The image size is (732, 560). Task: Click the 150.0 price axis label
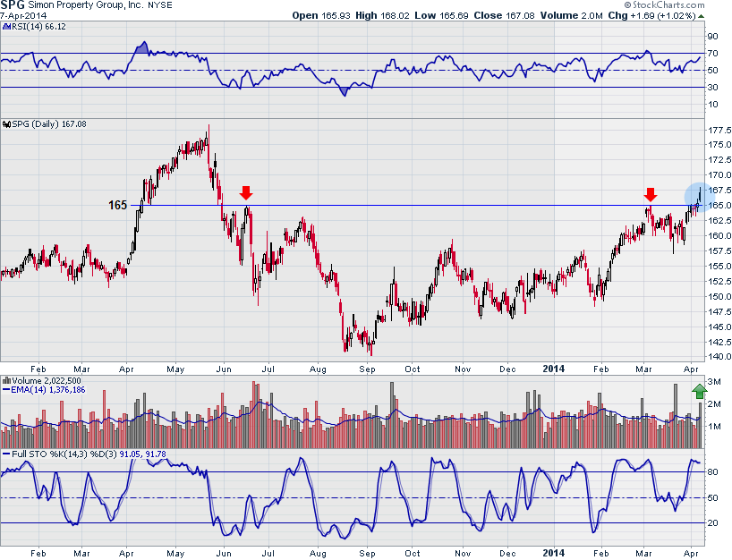click(719, 296)
